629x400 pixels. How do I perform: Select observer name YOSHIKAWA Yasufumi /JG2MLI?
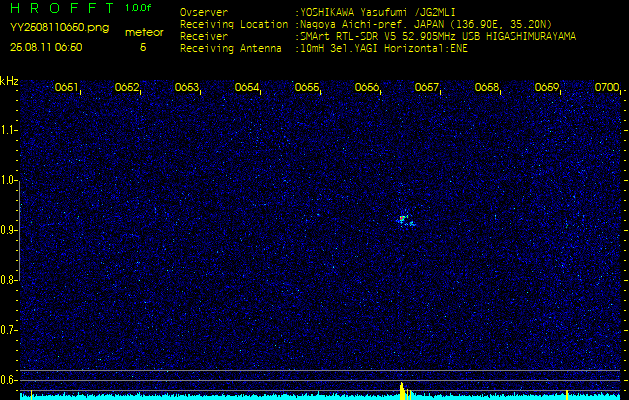point(377,12)
